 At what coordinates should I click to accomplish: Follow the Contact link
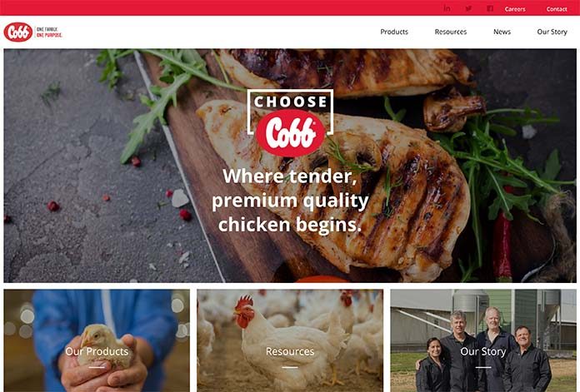(557, 9)
